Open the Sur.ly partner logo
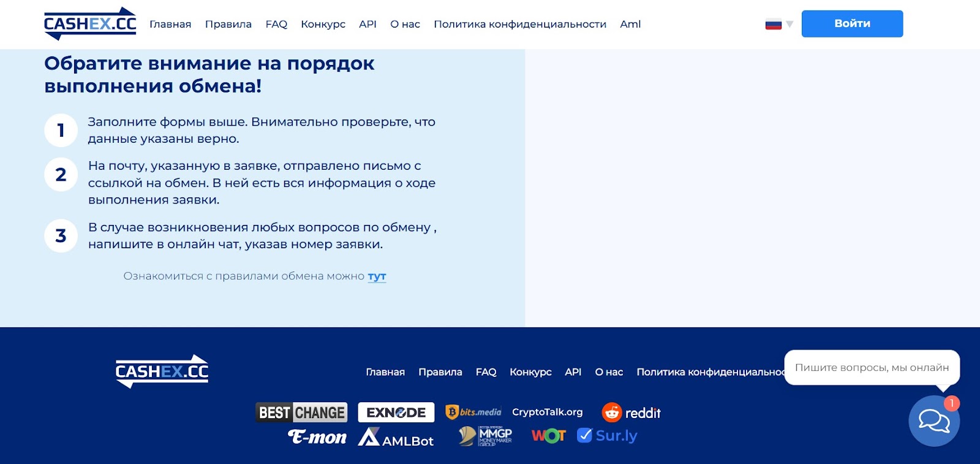The height and width of the screenshot is (464, 980). (x=608, y=436)
